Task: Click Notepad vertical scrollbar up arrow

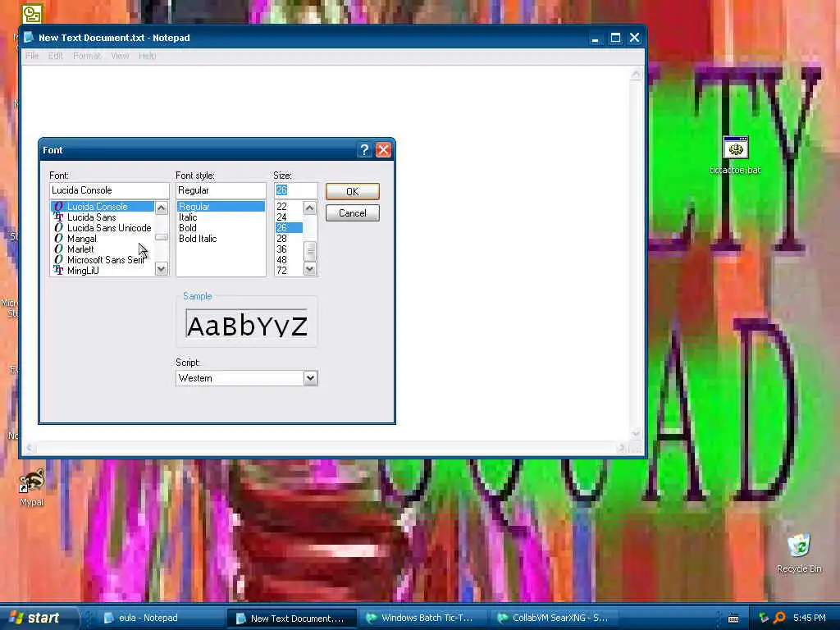Action: click(636, 75)
